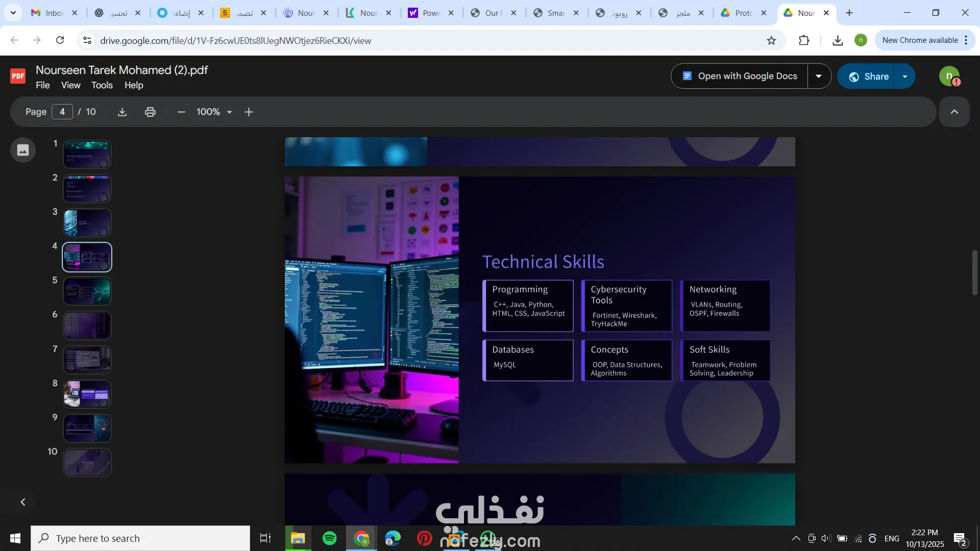Image resolution: width=980 pixels, height=551 pixels.
Task: Reload the page
Action: click(x=60, y=40)
